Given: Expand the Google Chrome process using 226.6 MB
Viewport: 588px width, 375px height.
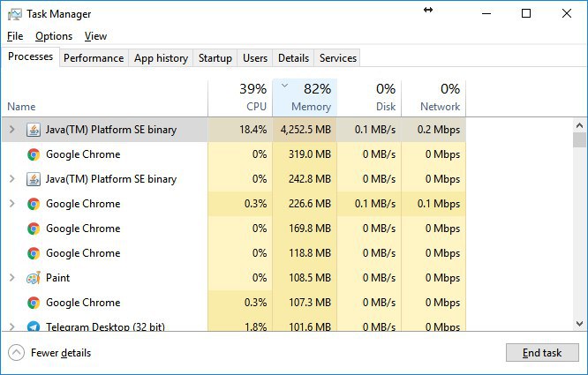Looking at the screenshot, I should [12, 204].
